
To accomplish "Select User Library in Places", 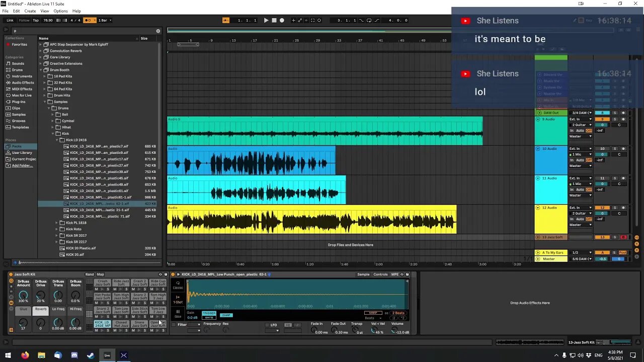I will pos(22,153).
